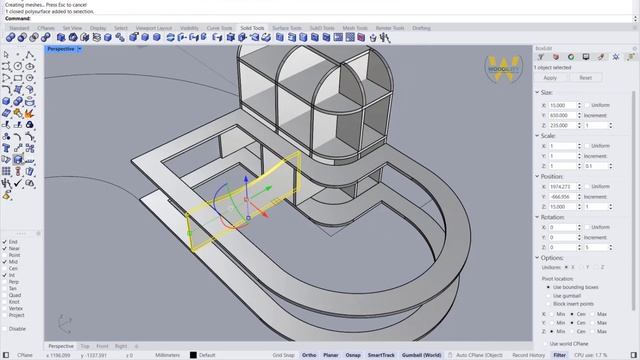Open the monitor Display tab in right panel
The image size is (640, 360).
[x=586, y=57]
